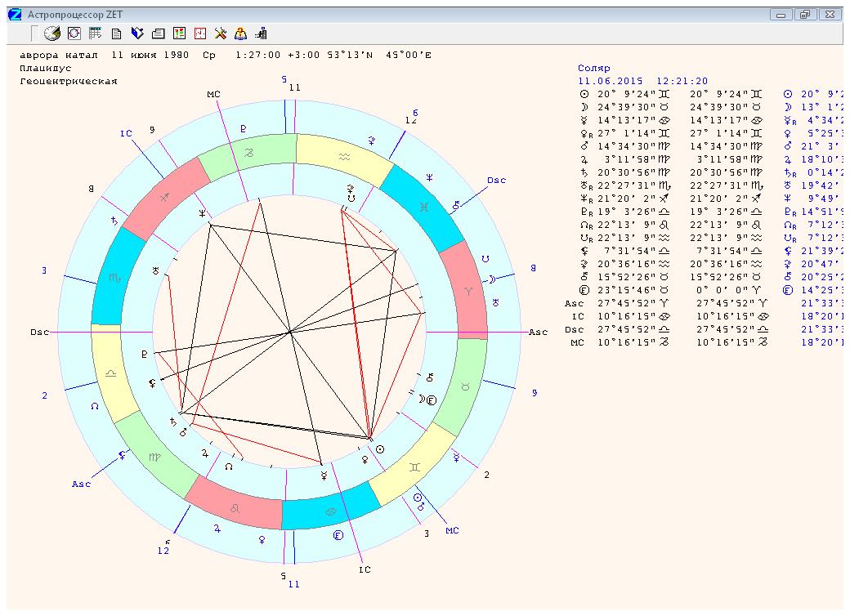Click the exit door toolbar icon
850x616 pixels.
[262, 33]
